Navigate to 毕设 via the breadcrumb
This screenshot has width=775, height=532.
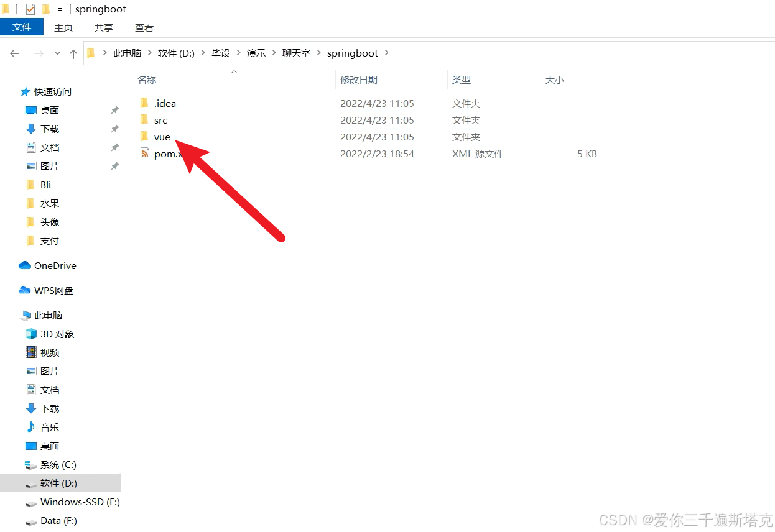pyautogui.click(x=221, y=53)
